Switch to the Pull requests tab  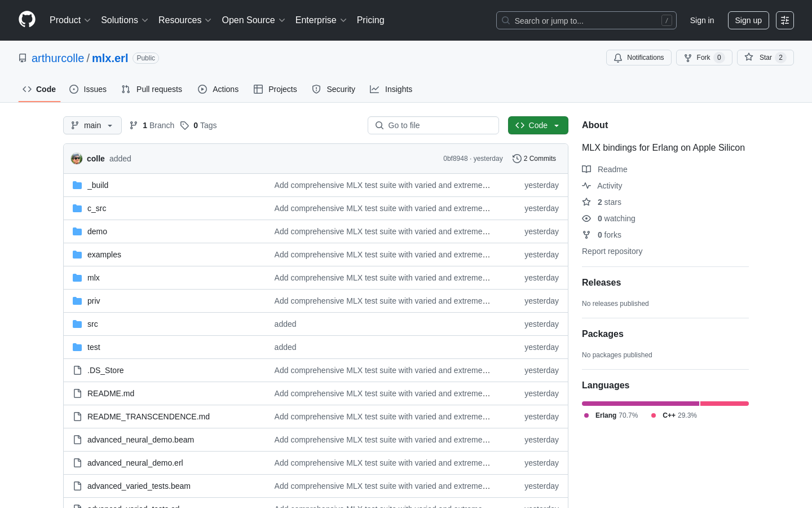tap(152, 89)
